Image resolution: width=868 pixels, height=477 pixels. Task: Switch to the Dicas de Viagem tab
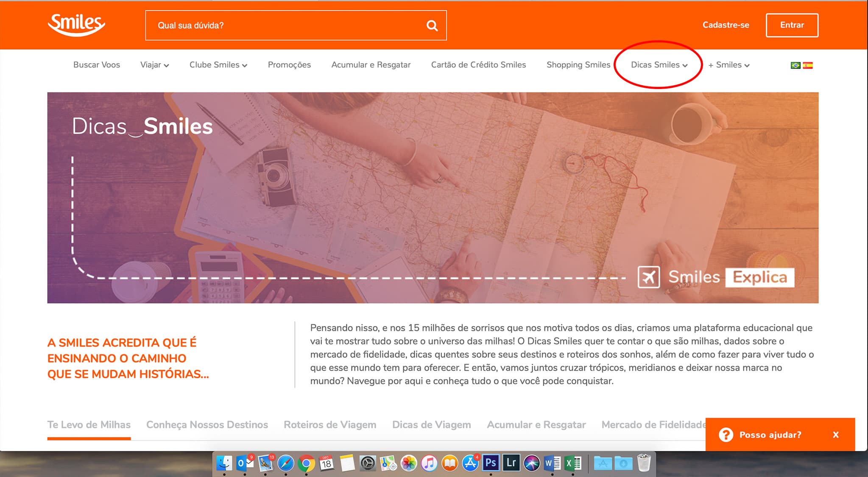pos(432,425)
